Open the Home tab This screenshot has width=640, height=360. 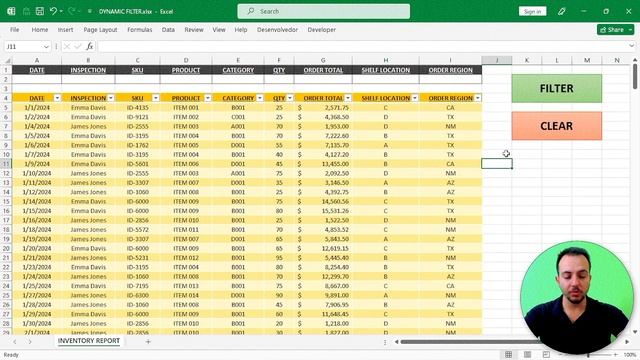tap(40, 30)
